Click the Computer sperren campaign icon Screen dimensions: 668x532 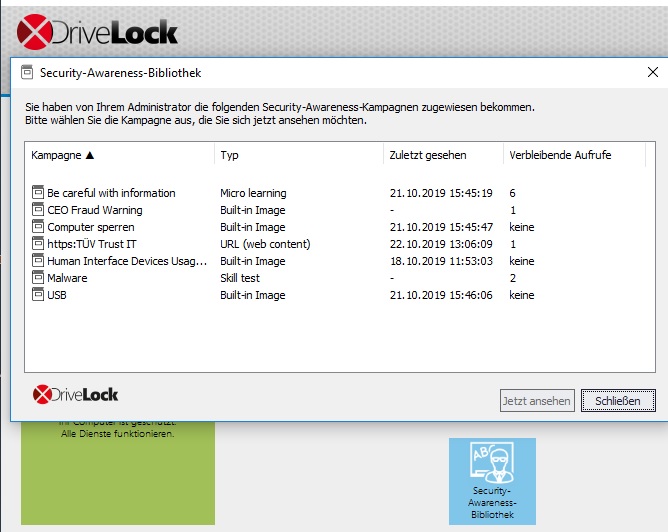point(38,227)
